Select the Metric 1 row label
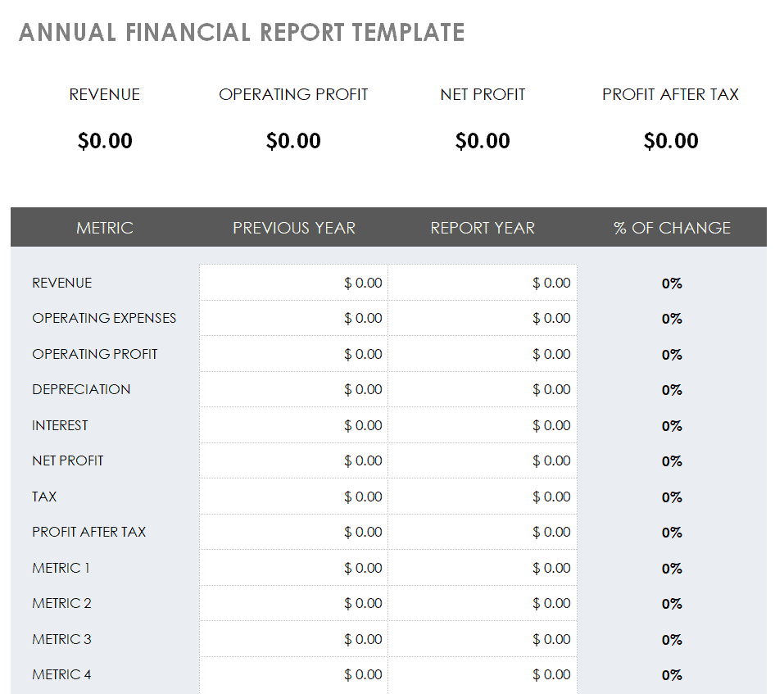 (61, 568)
